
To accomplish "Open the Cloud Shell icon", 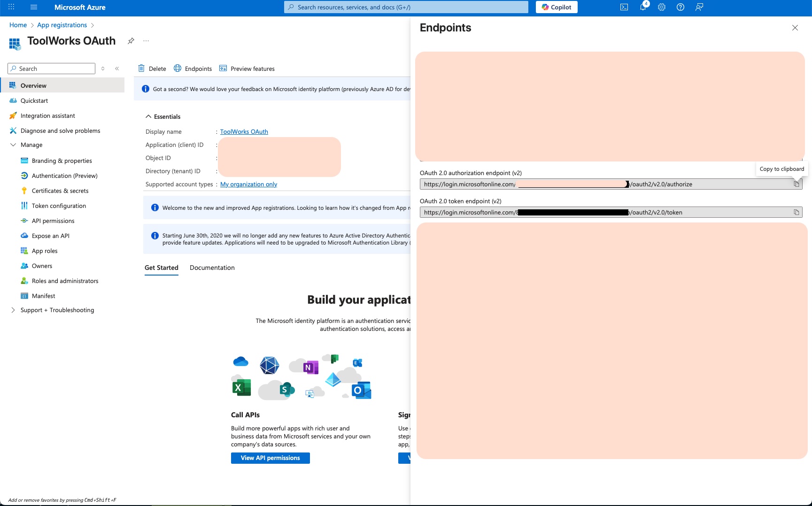I will tap(624, 7).
